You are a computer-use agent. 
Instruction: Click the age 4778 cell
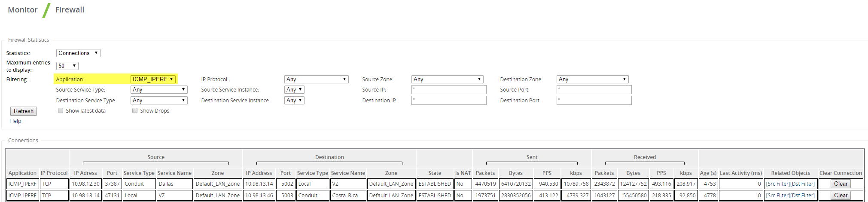(x=708, y=196)
